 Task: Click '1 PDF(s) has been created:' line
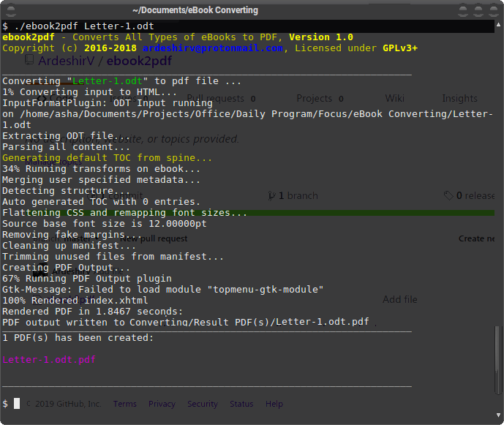coord(78,338)
